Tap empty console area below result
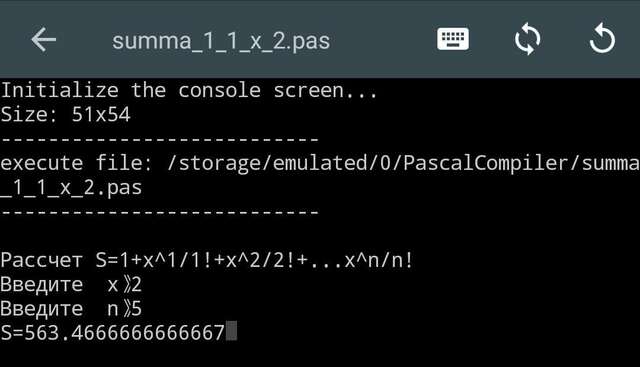This screenshot has width=640, height=367. 320,355
